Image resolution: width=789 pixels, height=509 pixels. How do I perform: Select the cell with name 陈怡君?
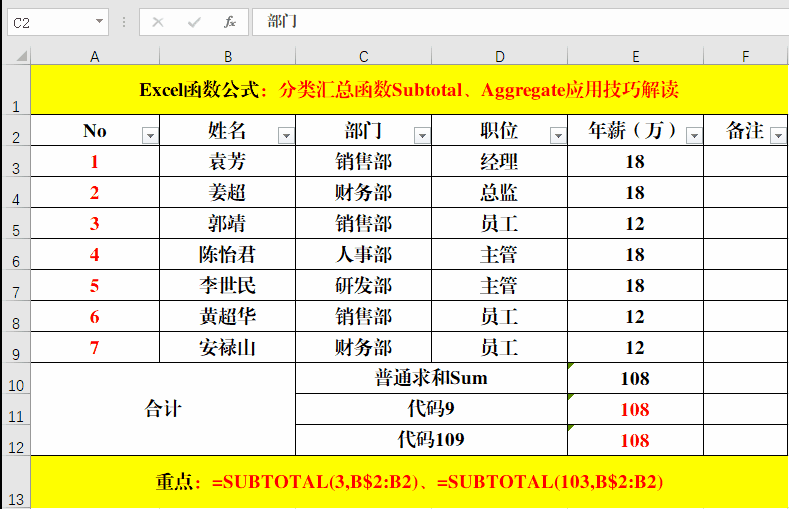click(x=227, y=254)
